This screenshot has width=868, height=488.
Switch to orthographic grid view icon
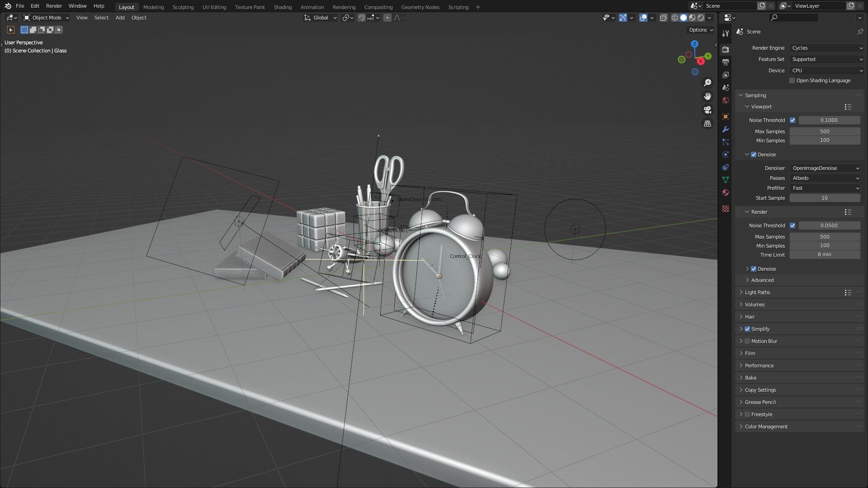tap(708, 124)
